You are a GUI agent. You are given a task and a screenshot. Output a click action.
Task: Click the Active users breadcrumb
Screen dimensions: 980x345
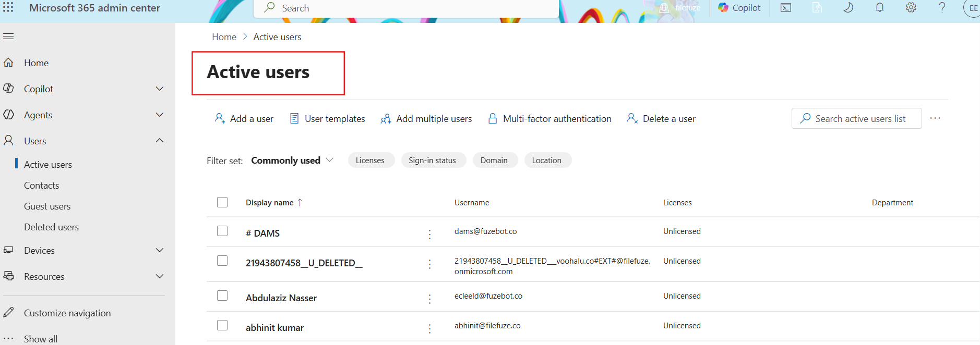click(277, 37)
